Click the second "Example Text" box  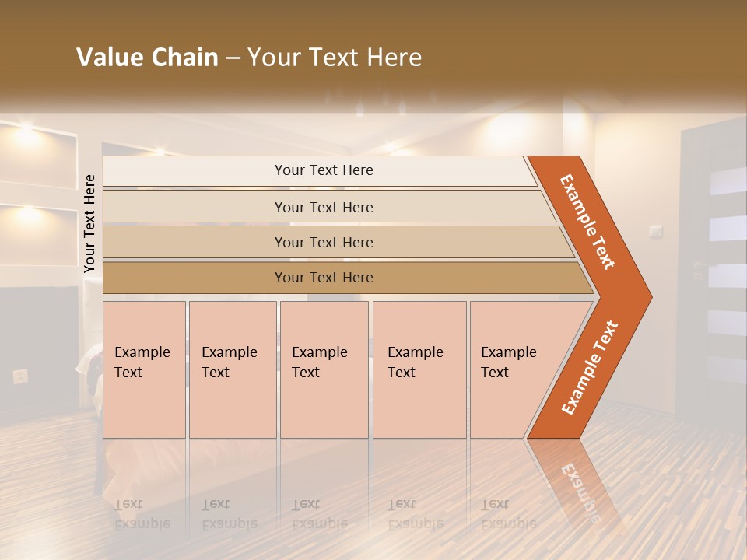click(x=232, y=369)
